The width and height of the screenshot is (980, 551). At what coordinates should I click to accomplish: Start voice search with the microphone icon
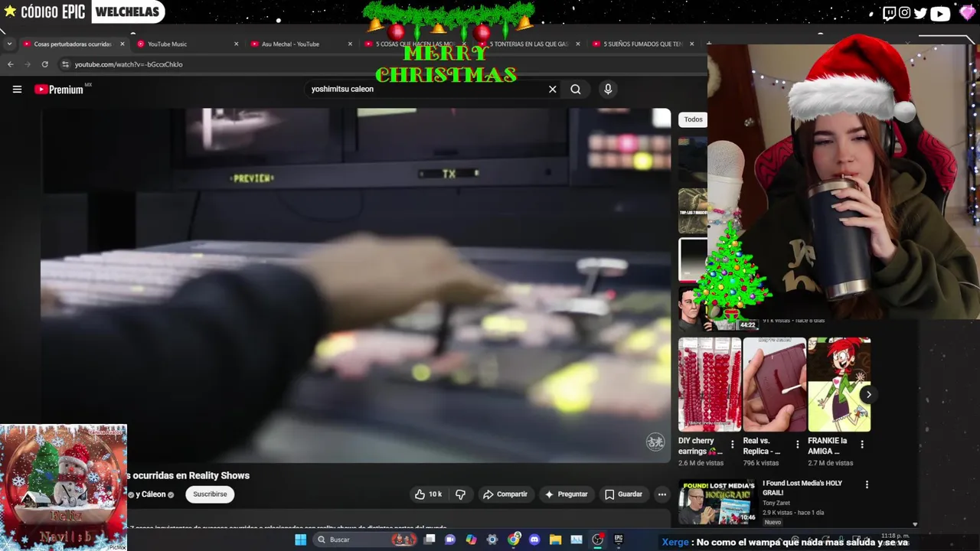click(x=608, y=90)
